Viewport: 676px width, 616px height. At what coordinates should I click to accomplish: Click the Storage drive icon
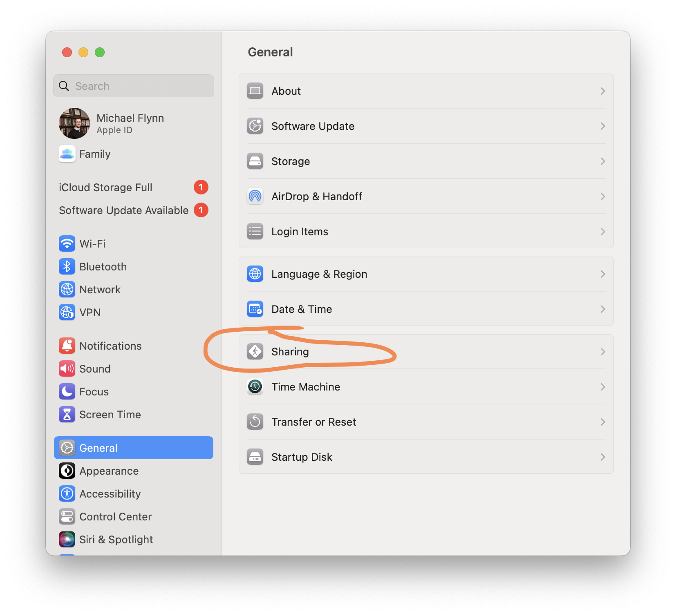click(255, 161)
